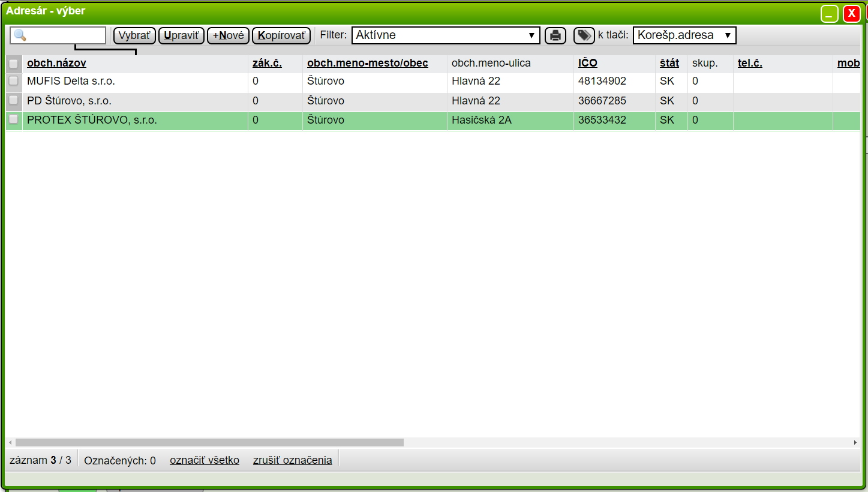The height and width of the screenshot is (492, 868).
Task: Click IČO value 36667285
Action: [602, 101]
